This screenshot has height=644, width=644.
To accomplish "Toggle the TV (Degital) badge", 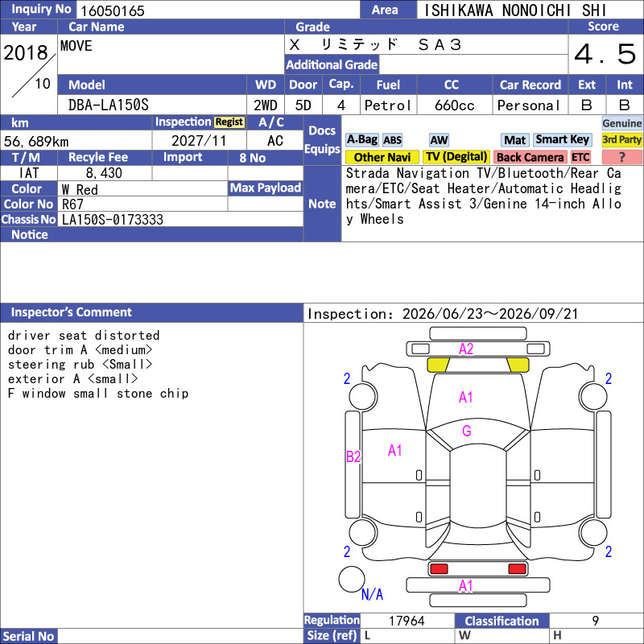I will click(456, 157).
